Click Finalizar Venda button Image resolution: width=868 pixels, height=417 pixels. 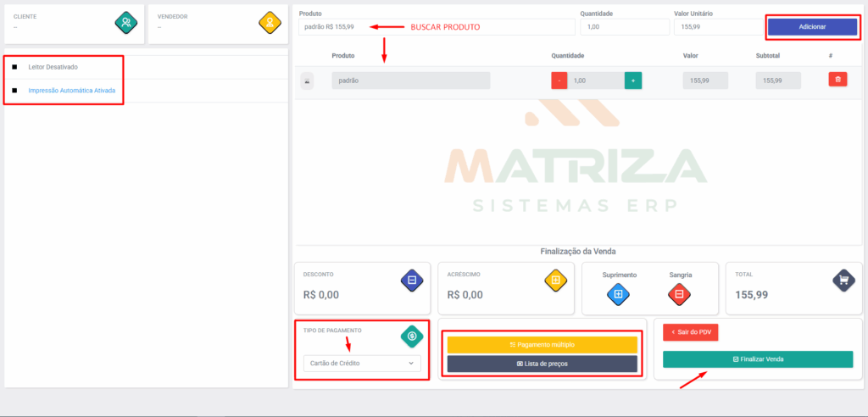click(x=758, y=359)
